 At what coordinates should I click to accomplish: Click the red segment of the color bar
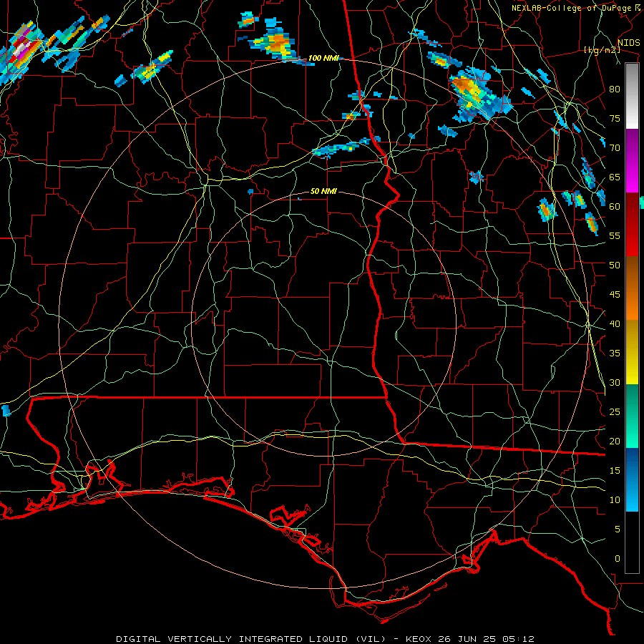pos(632,225)
